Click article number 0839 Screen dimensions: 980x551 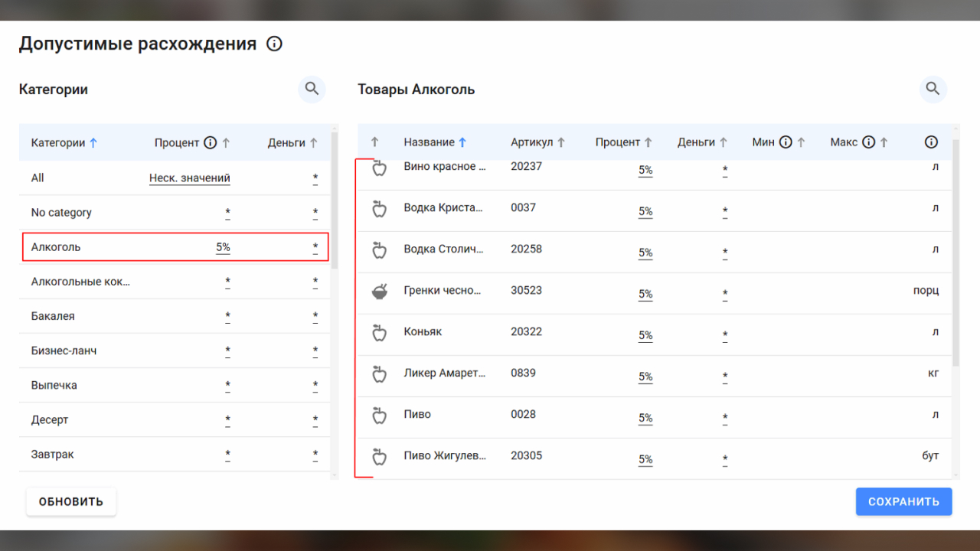(x=523, y=373)
